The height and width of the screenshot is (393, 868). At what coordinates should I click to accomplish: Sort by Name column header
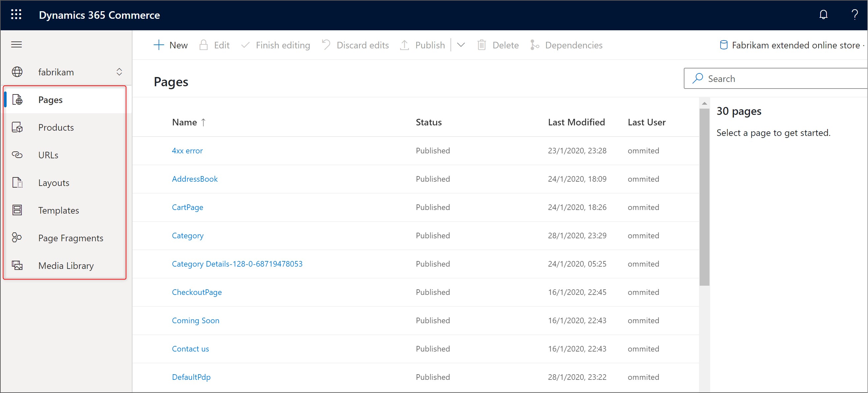[x=184, y=122]
